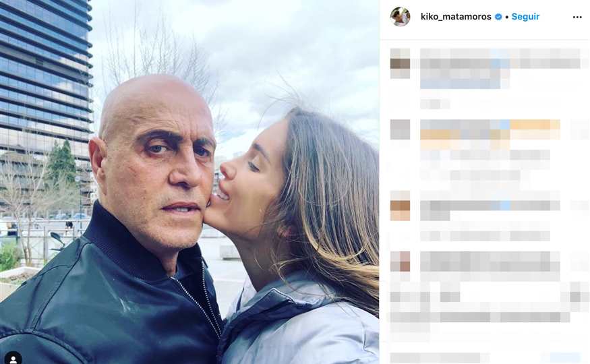Open fourth commenter's pinkish avatar
This screenshot has height=364, width=590.
pos(400,261)
